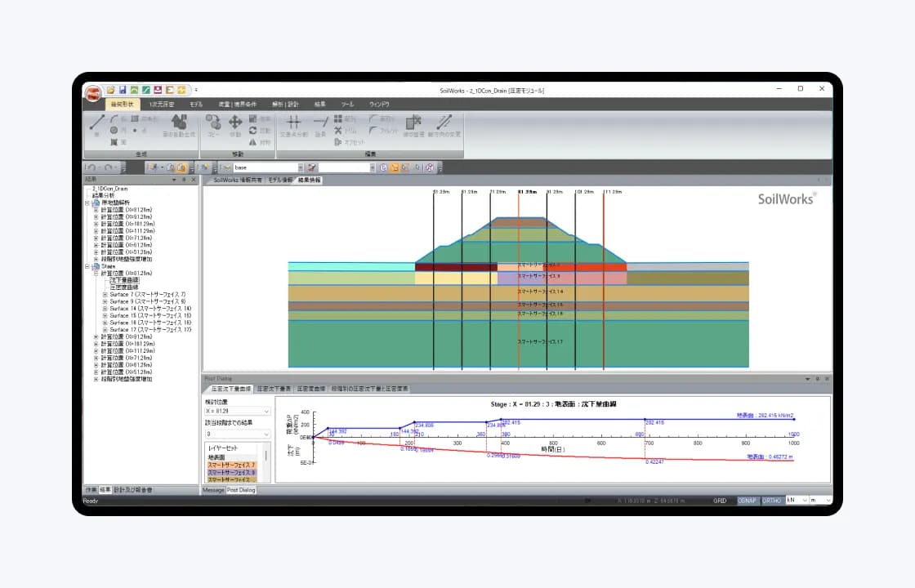Open the モデル ribbon tab
Image resolution: width=915 pixels, height=588 pixels.
(196, 105)
